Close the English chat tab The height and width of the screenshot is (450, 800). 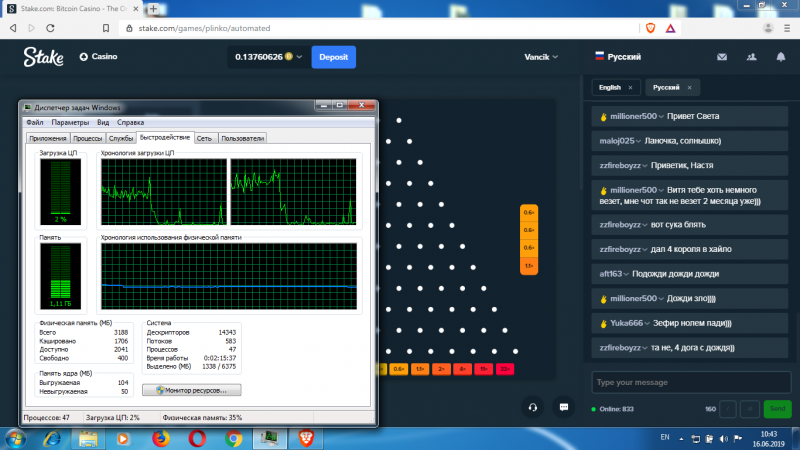click(630, 88)
